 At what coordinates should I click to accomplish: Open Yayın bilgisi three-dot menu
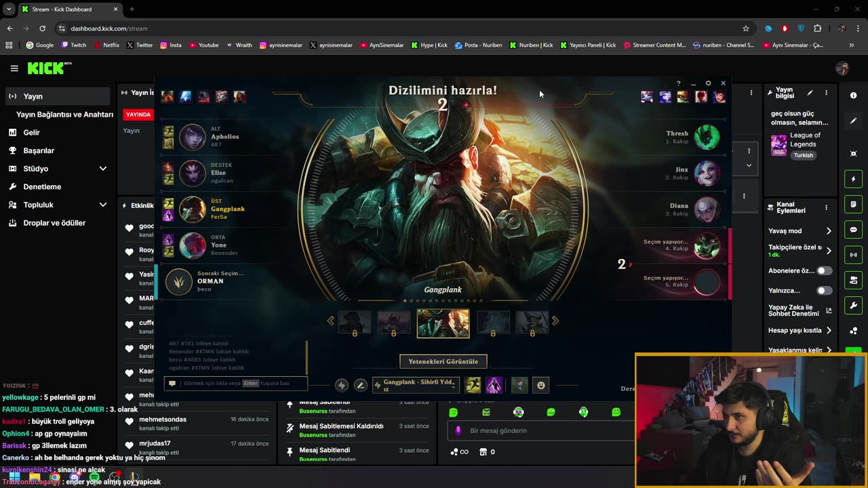826,93
